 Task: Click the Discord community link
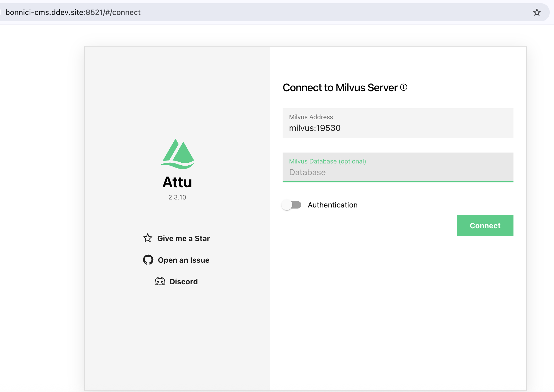(x=183, y=281)
